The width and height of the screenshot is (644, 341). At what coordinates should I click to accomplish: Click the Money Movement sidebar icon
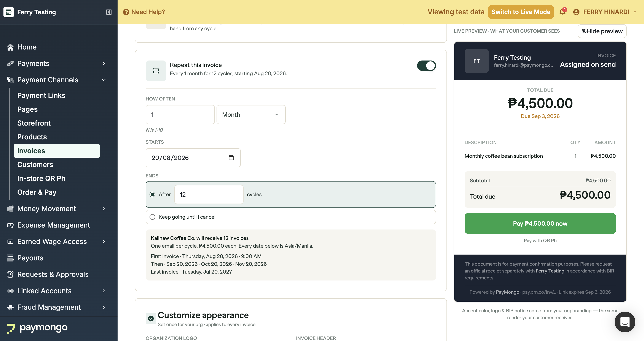10,209
